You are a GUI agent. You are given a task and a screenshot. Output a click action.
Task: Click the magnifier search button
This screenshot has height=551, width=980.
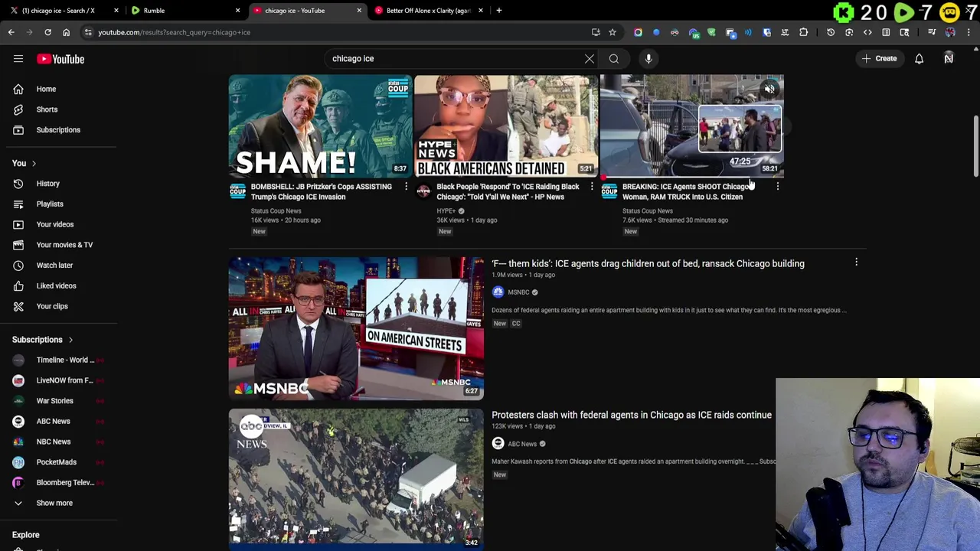pyautogui.click(x=614, y=58)
